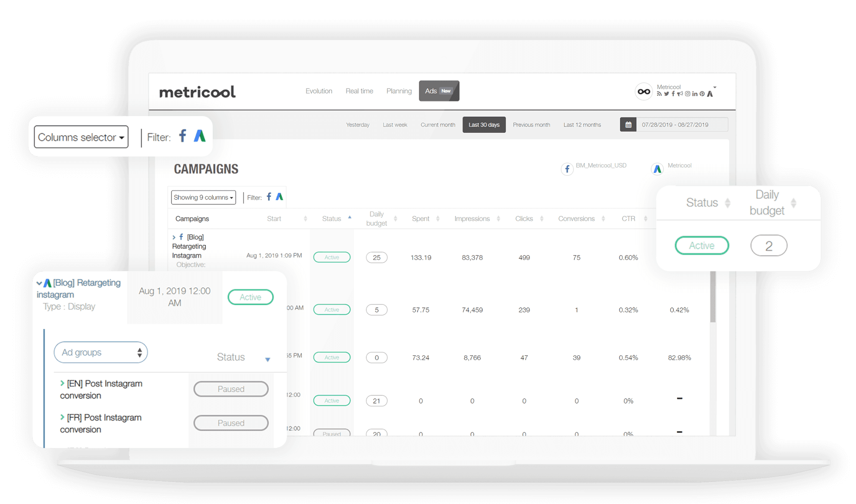856x504 pixels.
Task: Toggle Paused status in daily budget 20 row
Action: coord(332,433)
